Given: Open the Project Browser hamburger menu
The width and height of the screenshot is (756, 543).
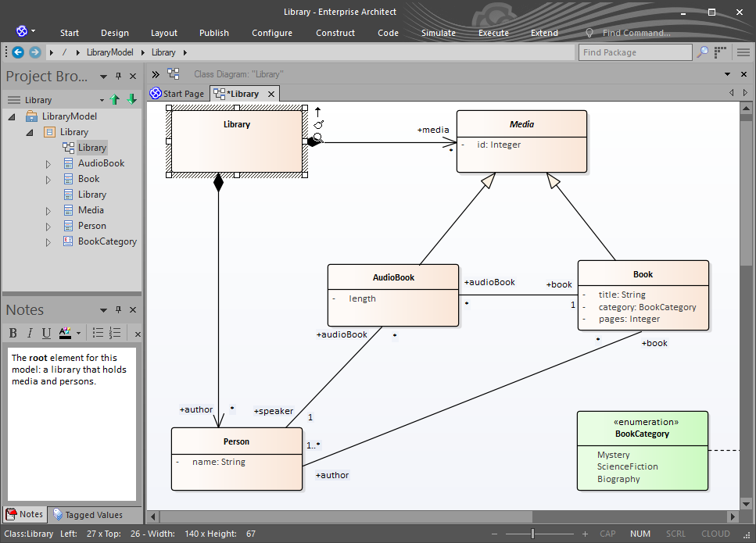Looking at the screenshot, I should point(14,100).
